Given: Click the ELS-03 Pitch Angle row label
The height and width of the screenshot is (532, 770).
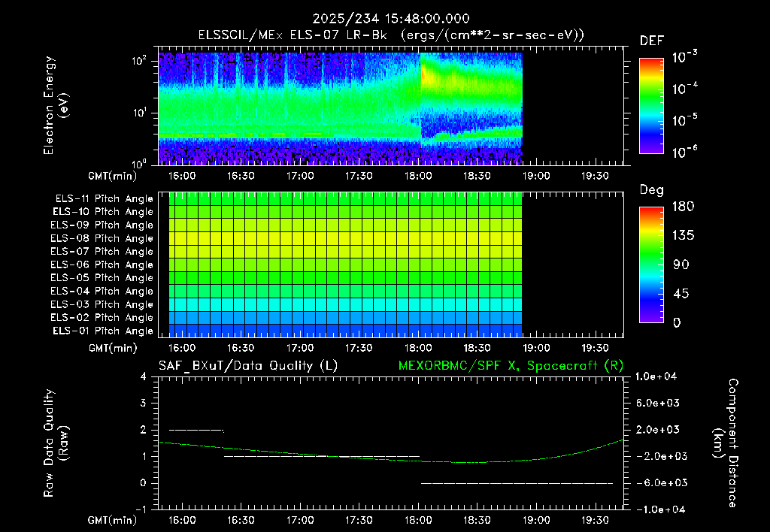Looking at the screenshot, I should tap(102, 305).
